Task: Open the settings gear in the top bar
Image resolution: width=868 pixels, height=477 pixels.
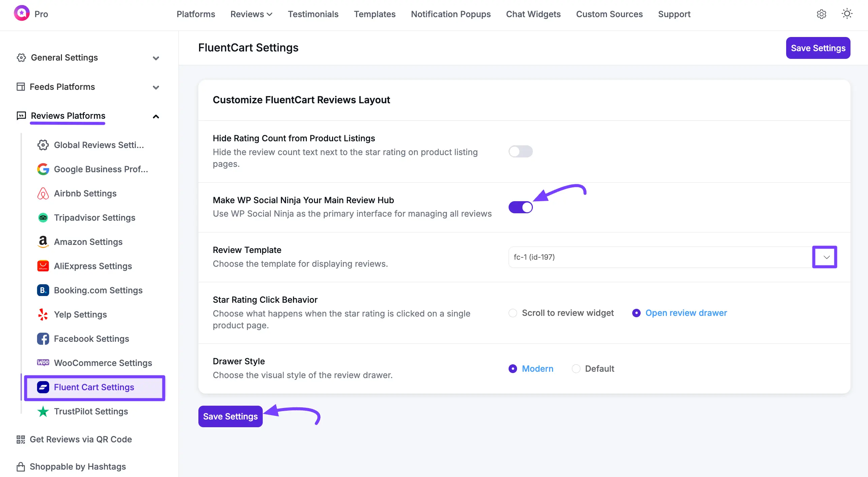Action: tap(822, 14)
